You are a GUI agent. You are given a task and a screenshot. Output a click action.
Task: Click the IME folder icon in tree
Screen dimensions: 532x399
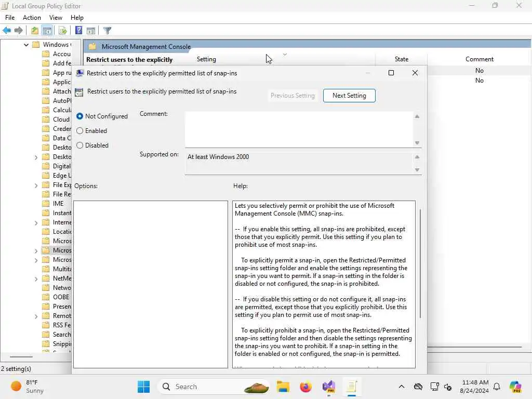click(46, 204)
